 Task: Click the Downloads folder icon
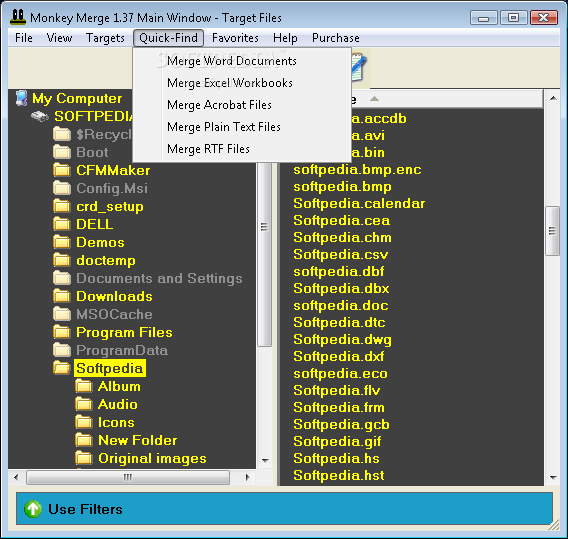62,296
